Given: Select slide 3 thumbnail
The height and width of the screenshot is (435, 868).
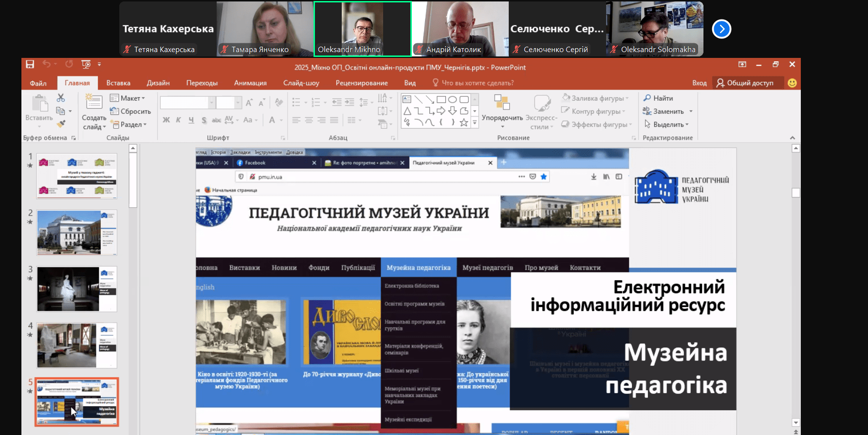Looking at the screenshot, I should pos(77,289).
